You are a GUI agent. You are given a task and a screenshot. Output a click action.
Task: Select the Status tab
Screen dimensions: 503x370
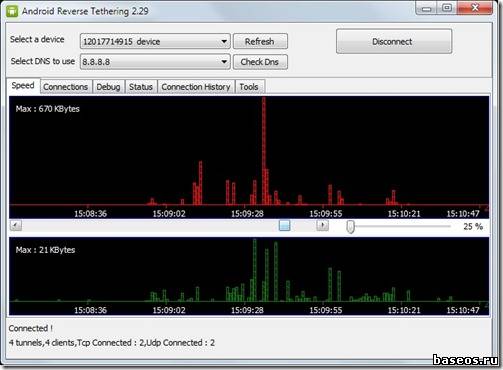point(141,87)
